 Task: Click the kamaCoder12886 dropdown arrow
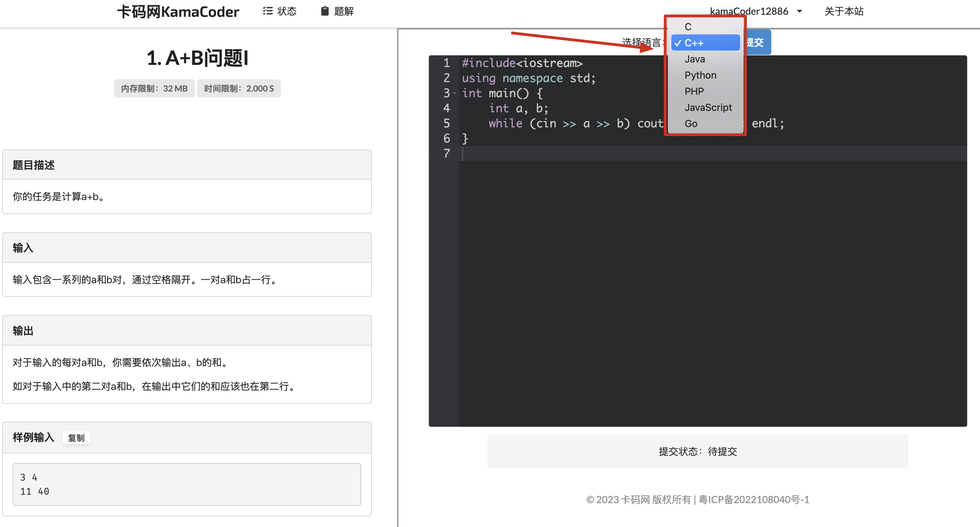[x=799, y=12]
